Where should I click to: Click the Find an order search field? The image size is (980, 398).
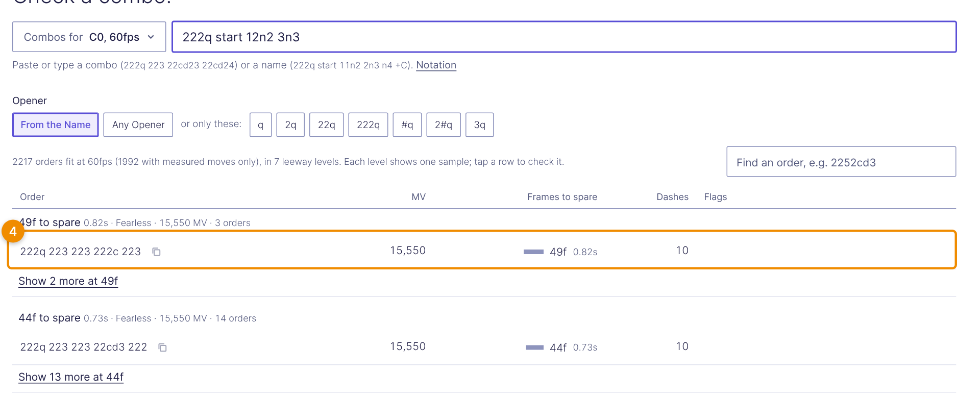pyautogui.click(x=841, y=162)
